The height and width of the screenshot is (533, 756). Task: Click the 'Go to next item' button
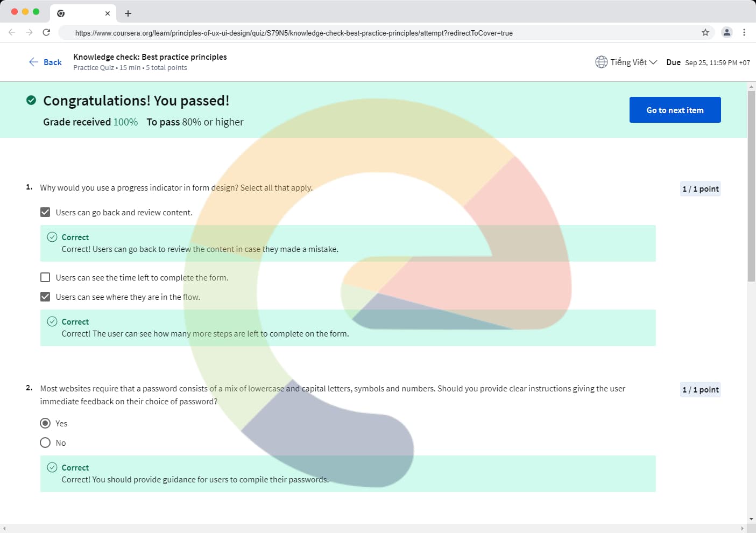click(675, 110)
